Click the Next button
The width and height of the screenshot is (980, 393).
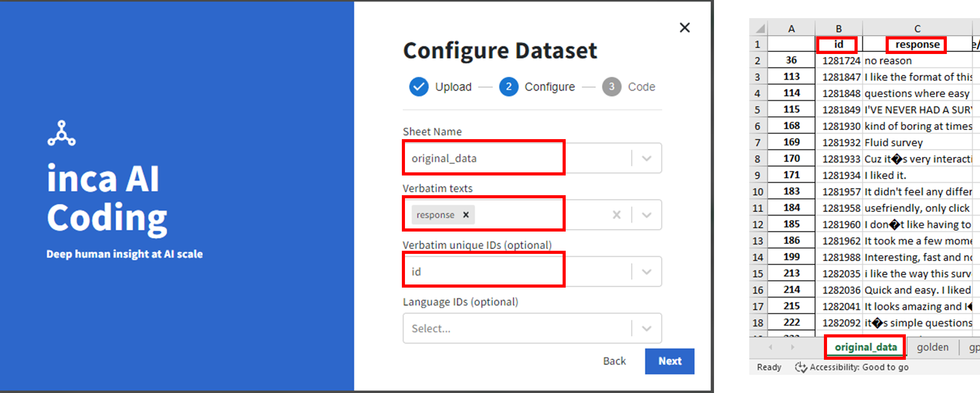[x=669, y=361]
